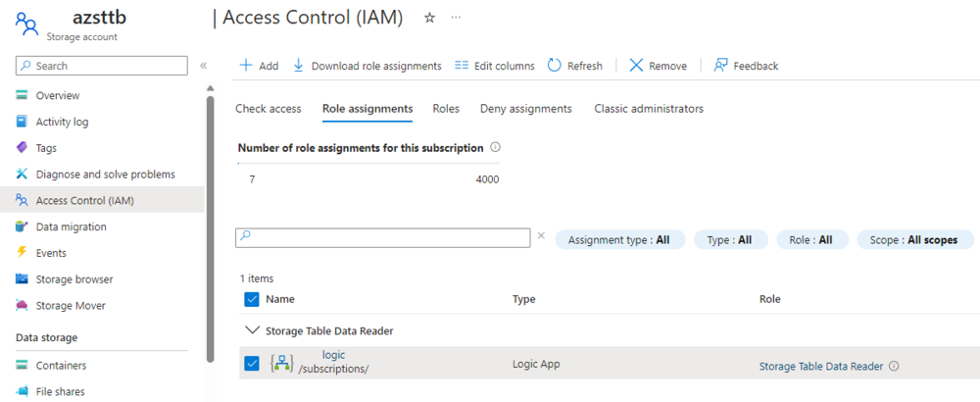Open the more options ellipsis menu
The width and height of the screenshot is (980, 402).
(455, 18)
